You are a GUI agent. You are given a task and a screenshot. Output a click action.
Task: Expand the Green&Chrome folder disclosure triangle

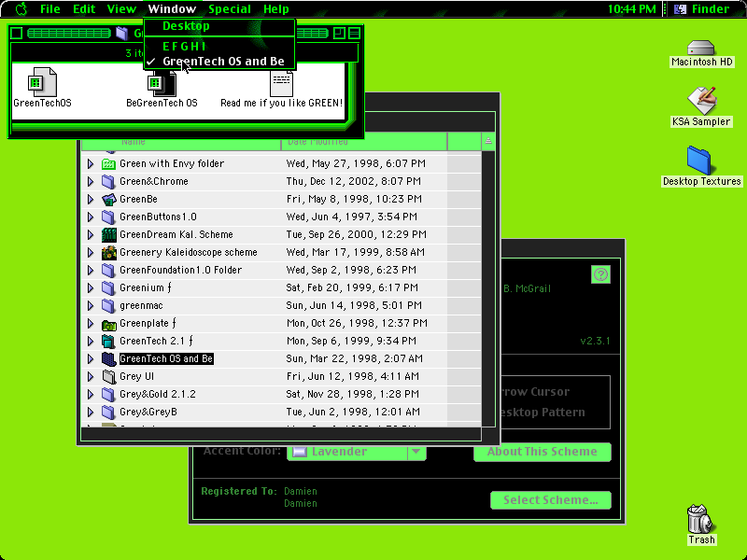[x=91, y=181]
